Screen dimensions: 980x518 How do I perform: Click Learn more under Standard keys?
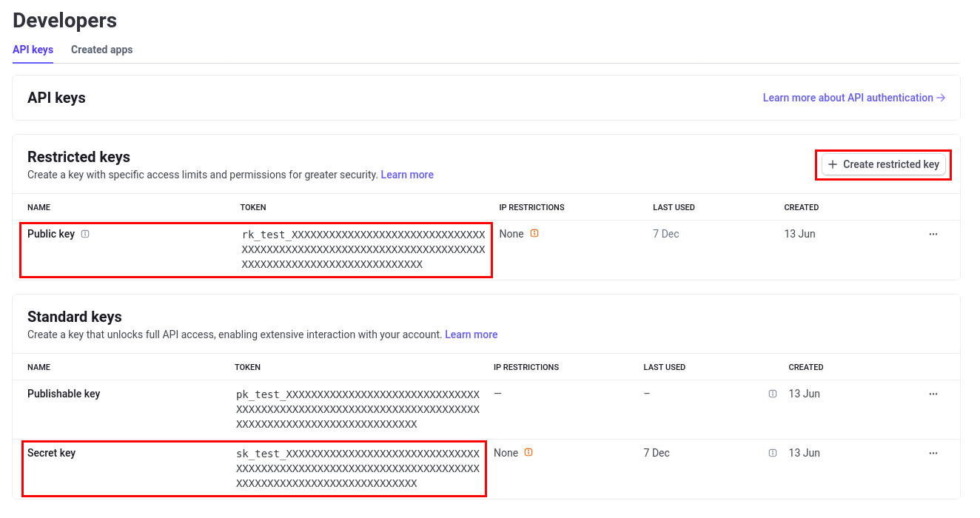471,334
